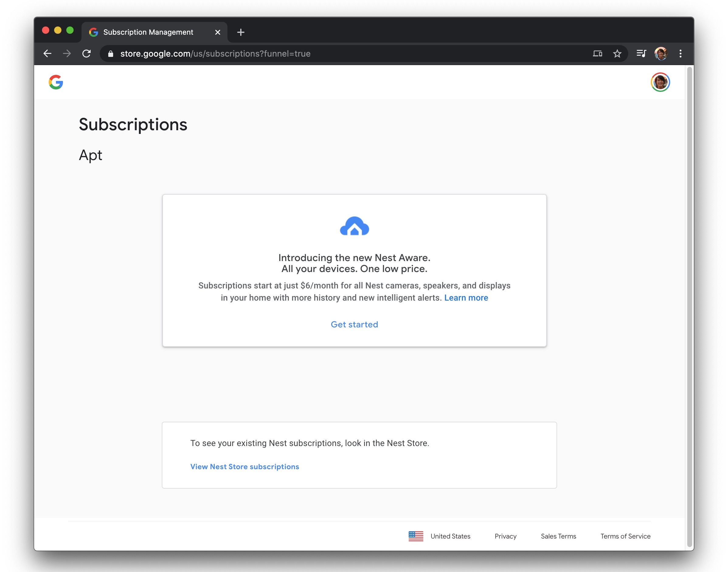Screen dimensions: 728x572
Task: Open a new tab with the plus button
Action: [x=241, y=32]
